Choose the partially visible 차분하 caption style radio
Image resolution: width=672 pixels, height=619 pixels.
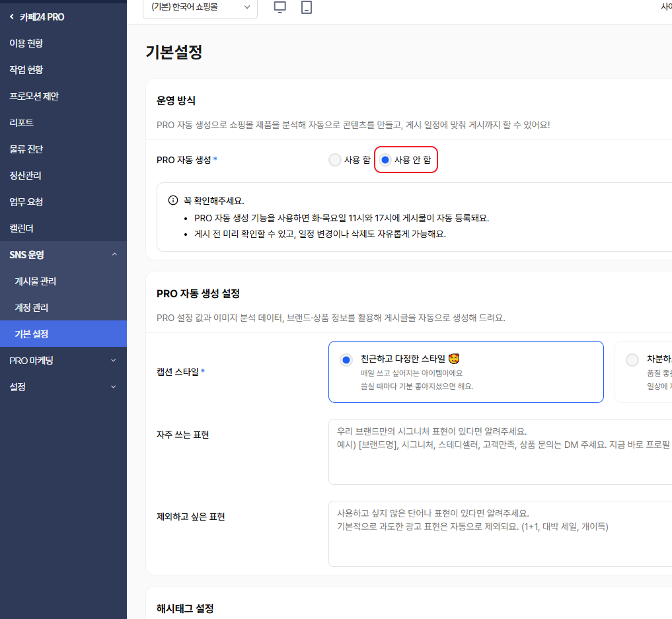[x=632, y=360]
